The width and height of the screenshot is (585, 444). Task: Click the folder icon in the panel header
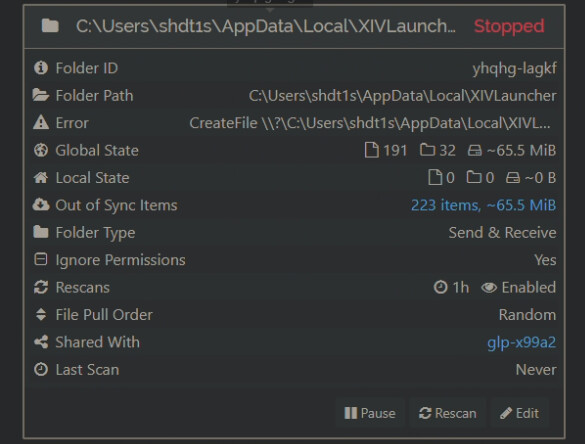click(x=50, y=26)
